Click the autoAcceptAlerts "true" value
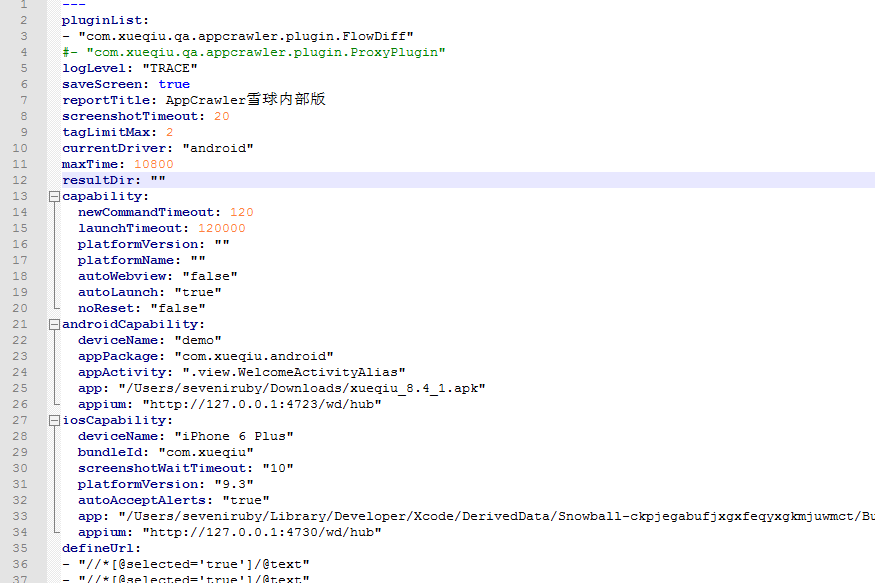 (246, 500)
